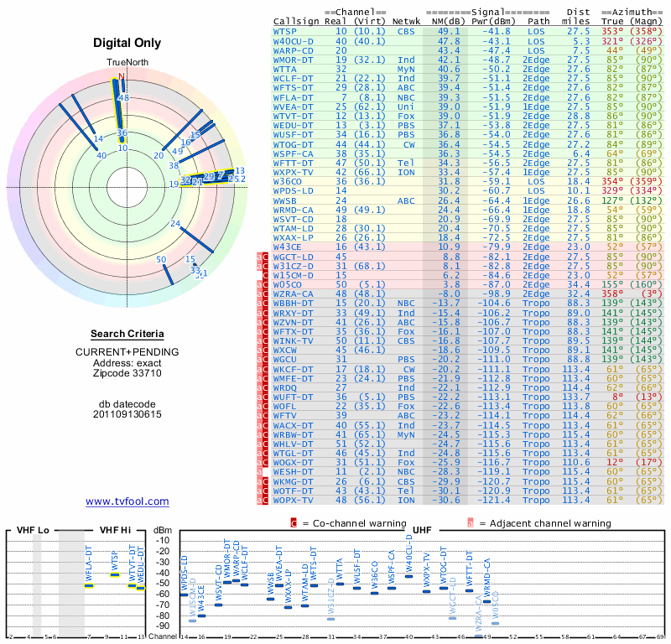
Task: Click the Netwk column header
Action: click(x=406, y=22)
